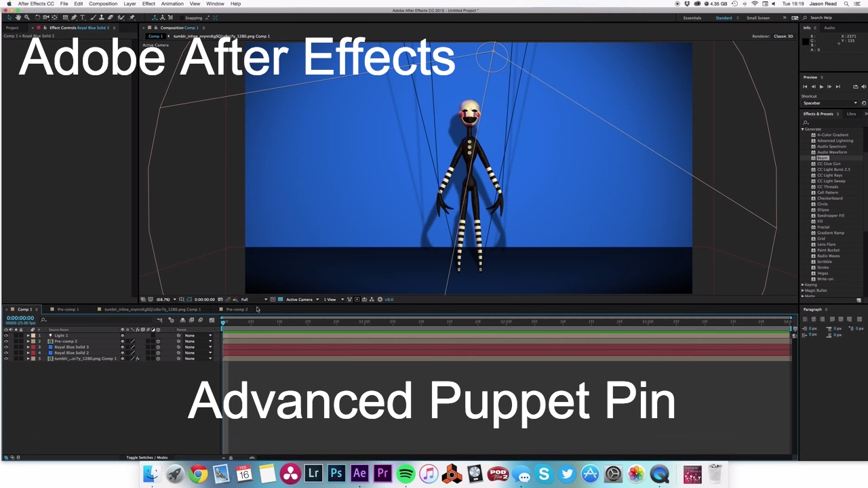Select the Advanced Lightning effect

coord(835,141)
